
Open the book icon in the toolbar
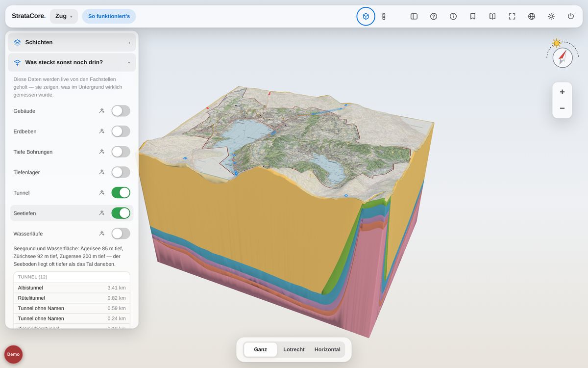pos(492,16)
